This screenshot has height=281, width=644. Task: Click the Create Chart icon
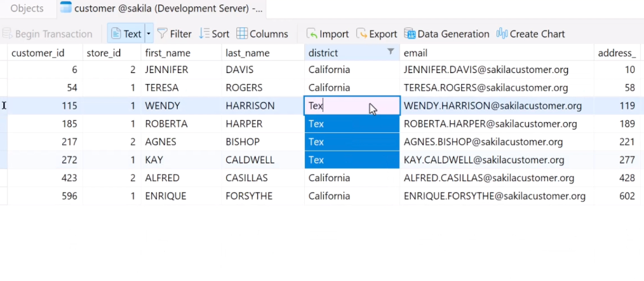[x=502, y=34]
